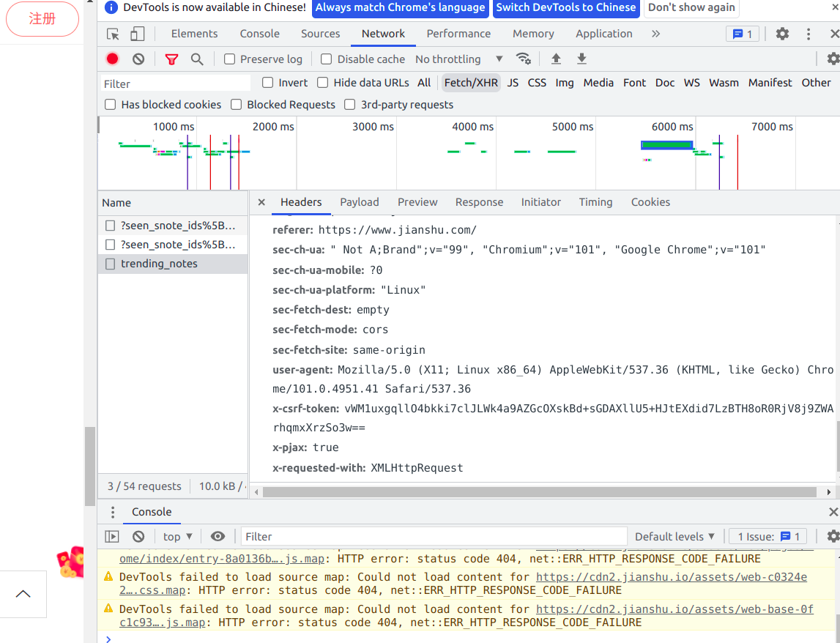The height and width of the screenshot is (643, 840).
Task: Check Hide data URLs
Action: [x=322, y=83]
